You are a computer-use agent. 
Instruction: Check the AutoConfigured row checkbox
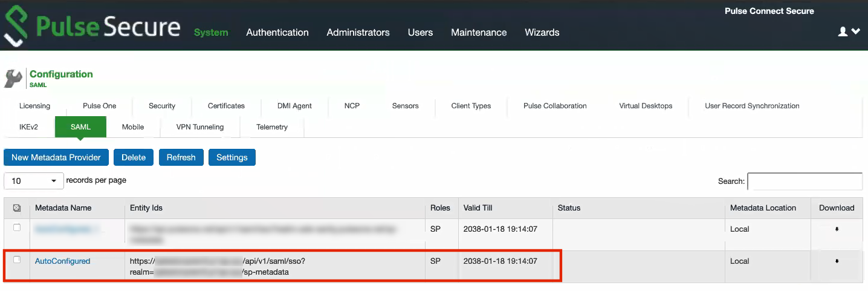coord(17,260)
